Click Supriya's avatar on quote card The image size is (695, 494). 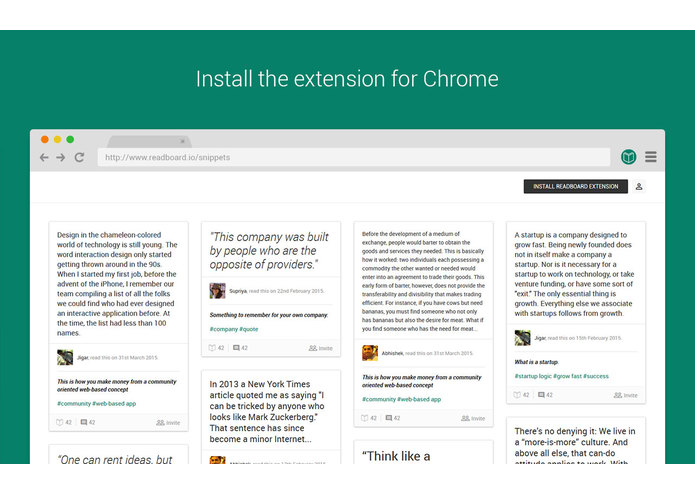coord(218,291)
